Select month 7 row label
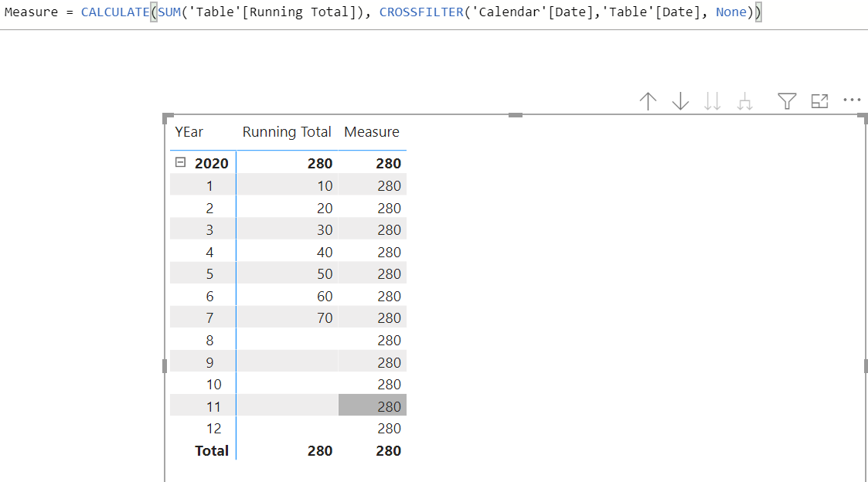 point(209,318)
